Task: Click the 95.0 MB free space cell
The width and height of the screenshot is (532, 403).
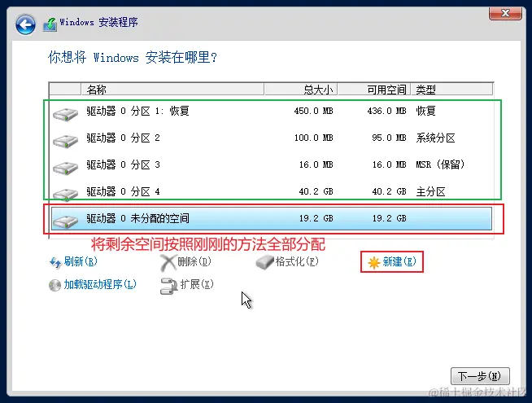Action: (389, 138)
